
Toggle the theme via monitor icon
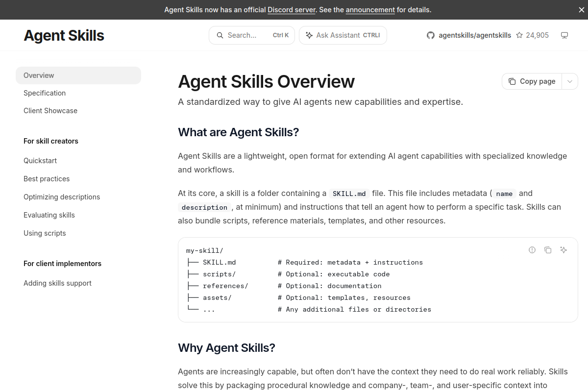pyautogui.click(x=564, y=35)
